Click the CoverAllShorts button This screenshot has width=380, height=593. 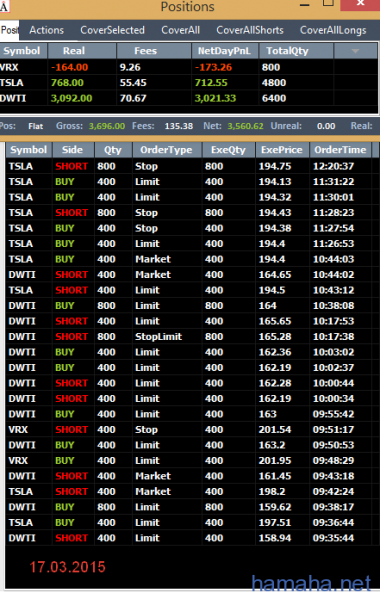[x=250, y=30]
